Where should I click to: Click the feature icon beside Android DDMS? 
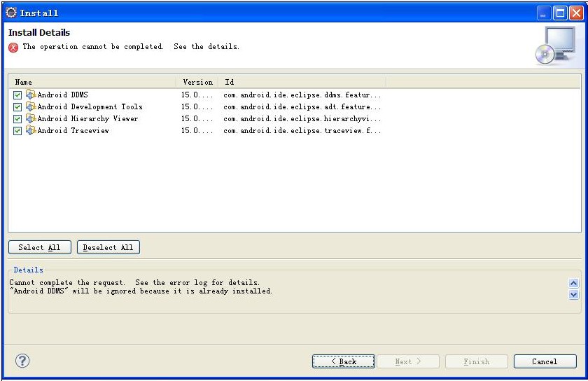(x=31, y=95)
